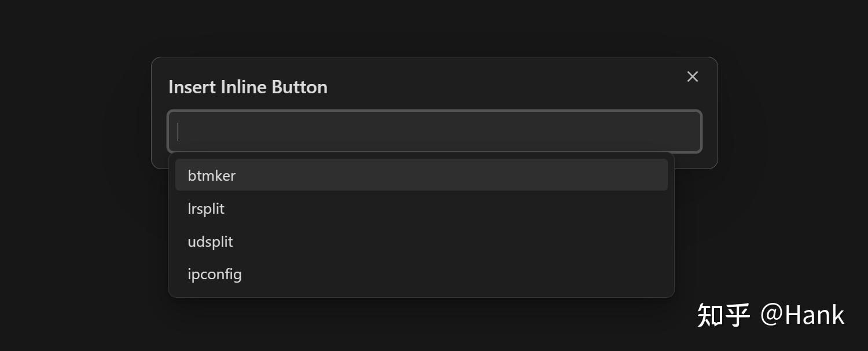The width and height of the screenshot is (868, 351).
Task: Click the @Hank watermark username
Action: coord(802,315)
